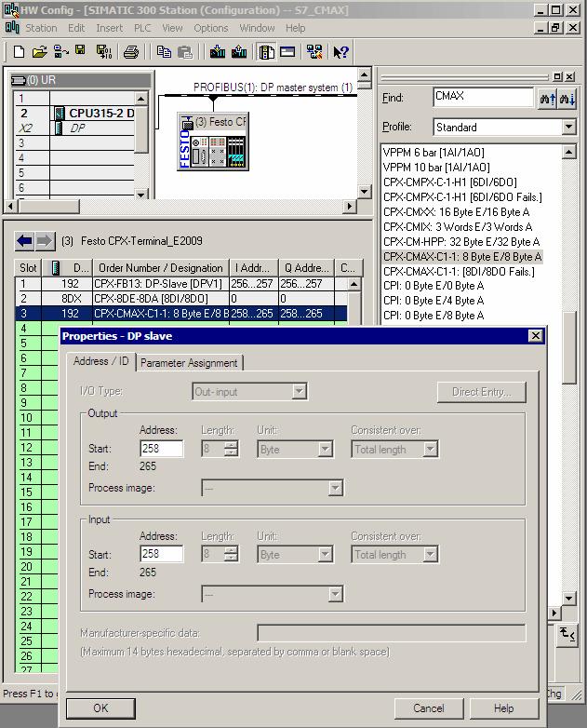Close the Properties - DP slave dialog
Screen dimensions: 587x728
[536, 336]
